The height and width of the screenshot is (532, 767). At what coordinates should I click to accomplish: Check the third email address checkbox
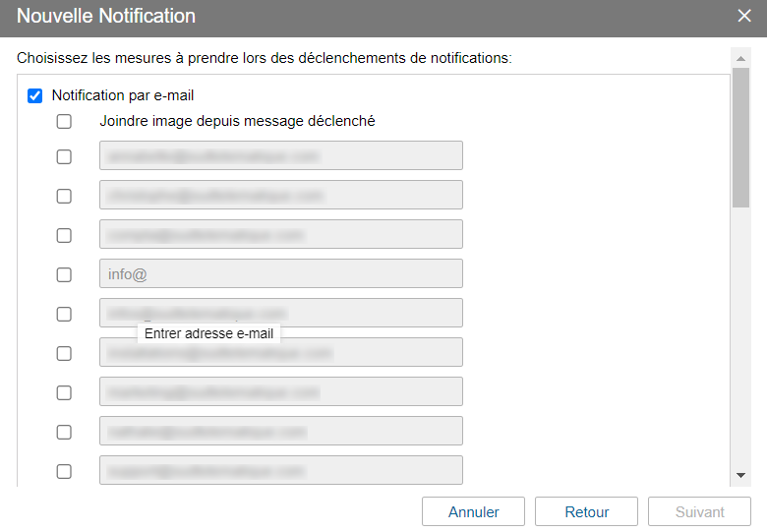[x=64, y=235]
